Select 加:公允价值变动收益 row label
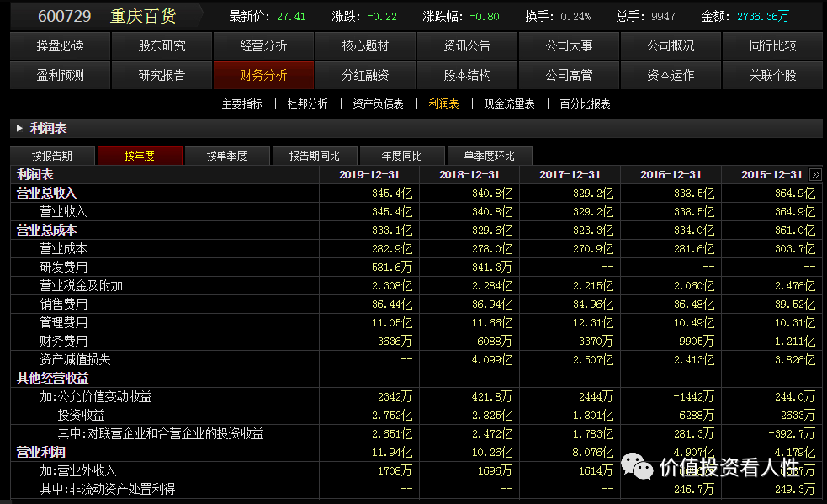This screenshot has height=504, width=827. pos(95,396)
